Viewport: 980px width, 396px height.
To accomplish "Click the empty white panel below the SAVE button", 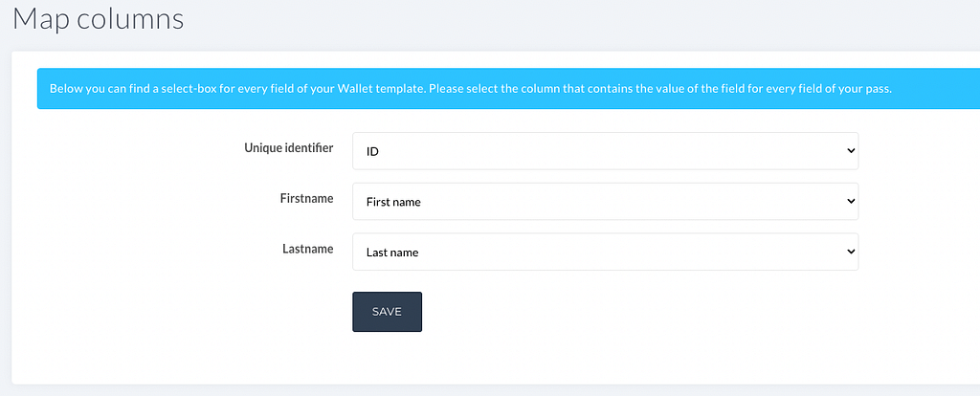I will 494,359.
